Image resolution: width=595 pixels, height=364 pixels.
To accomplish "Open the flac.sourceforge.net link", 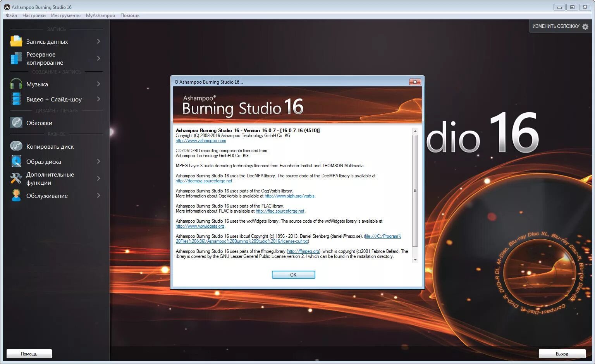I will tap(280, 211).
